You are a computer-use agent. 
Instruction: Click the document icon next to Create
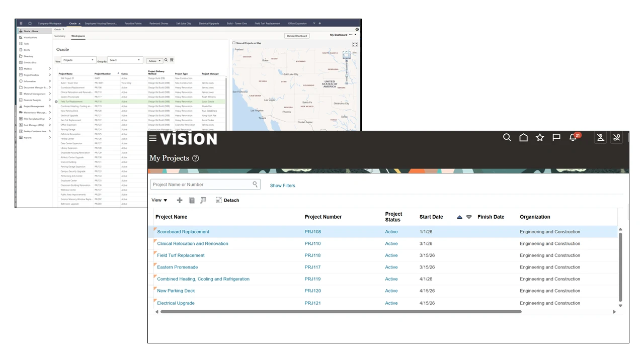(192, 200)
